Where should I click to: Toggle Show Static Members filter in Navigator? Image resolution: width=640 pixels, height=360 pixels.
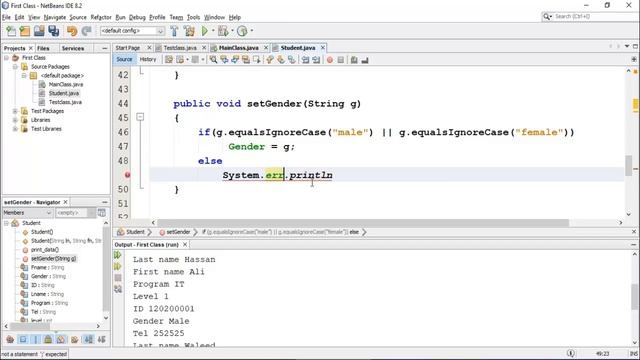point(36,340)
